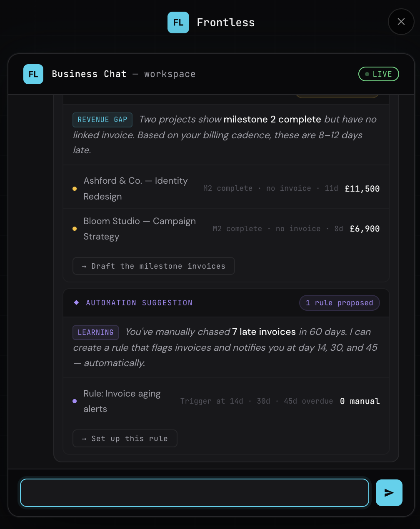Screen dimensions: 420x529
Task: Click the REVENUE GAP badge
Action: [102, 120]
